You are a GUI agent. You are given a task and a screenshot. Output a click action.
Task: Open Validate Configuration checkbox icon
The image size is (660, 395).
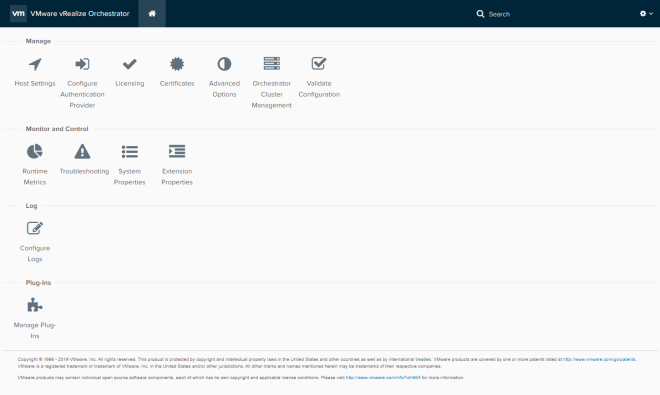(319, 64)
